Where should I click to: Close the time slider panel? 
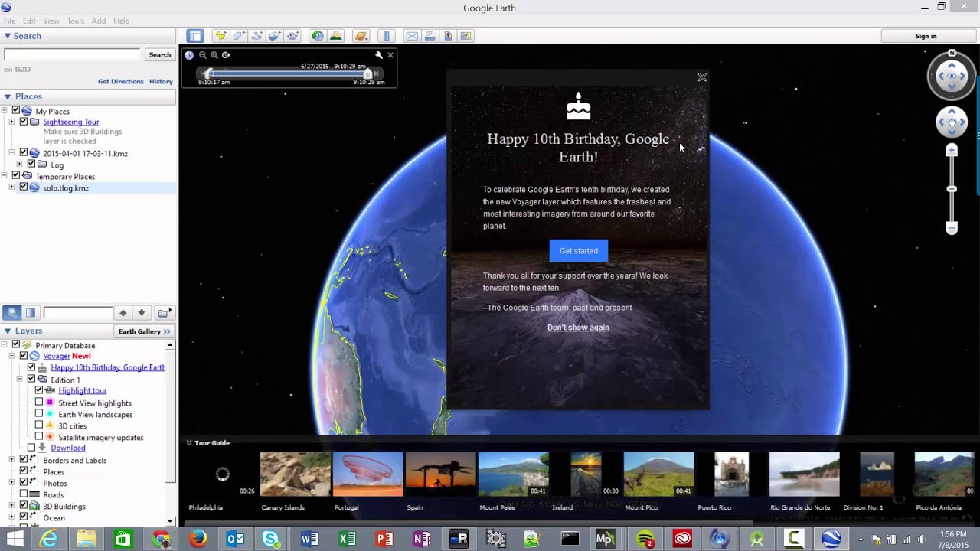[x=390, y=55]
